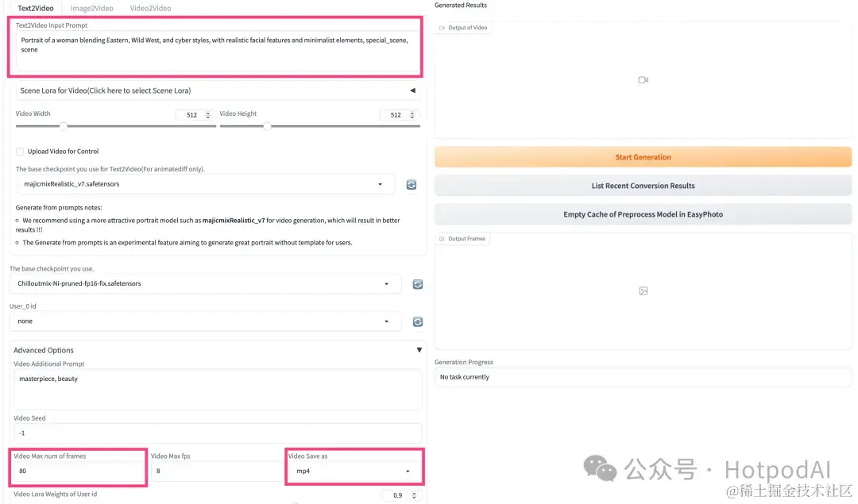Switch to the Image2Video tab
Image resolution: width=858 pixels, height=504 pixels.
click(x=92, y=8)
